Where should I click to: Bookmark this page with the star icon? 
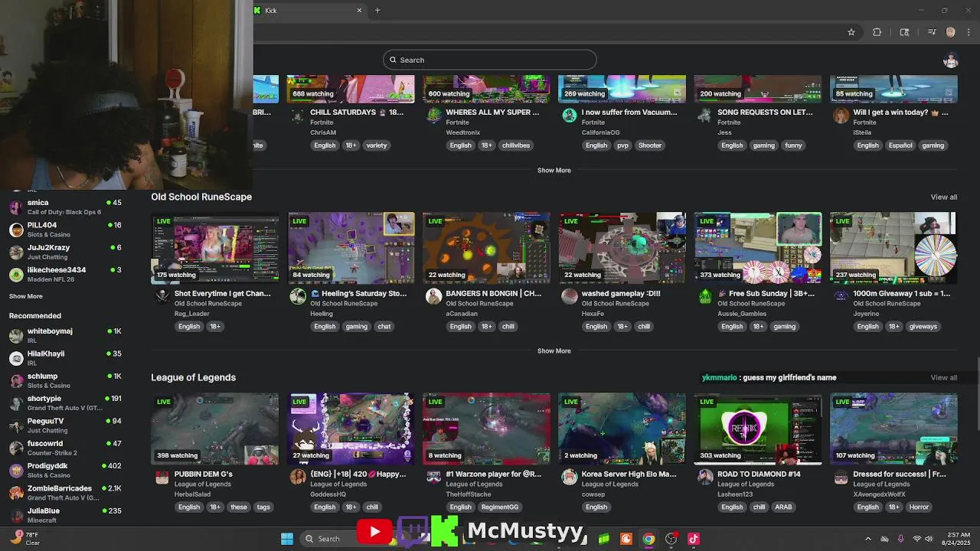tap(851, 32)
